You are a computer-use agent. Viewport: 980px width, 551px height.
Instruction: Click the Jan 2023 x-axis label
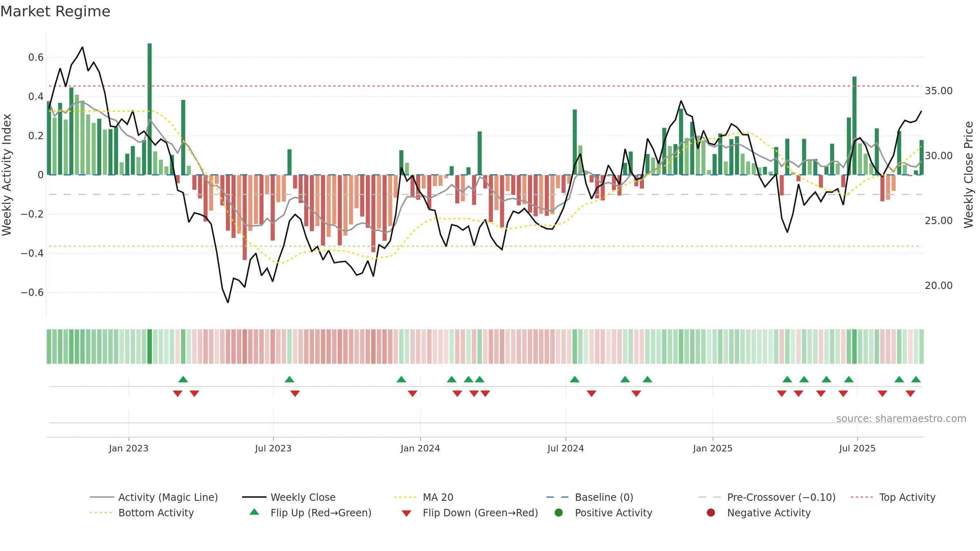tap(129, 448)
